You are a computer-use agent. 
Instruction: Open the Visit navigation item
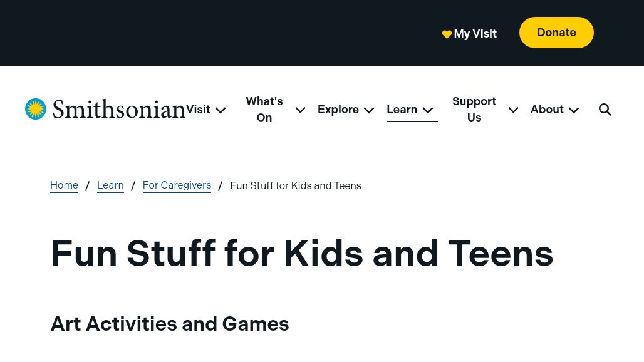[x=198, y=110]
